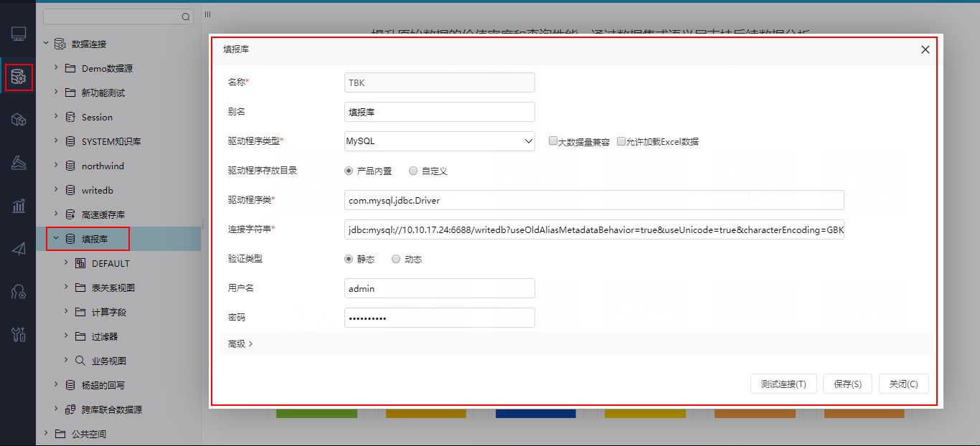Viewport: 980px width, 446px height.
Task: Select the northwind data source
Action: 103,166
